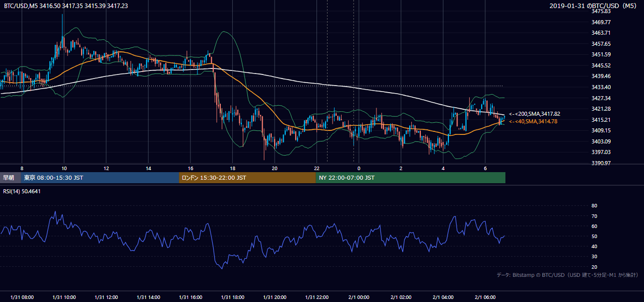Click hour tick 14 under price chart

(x=148, y=168)
